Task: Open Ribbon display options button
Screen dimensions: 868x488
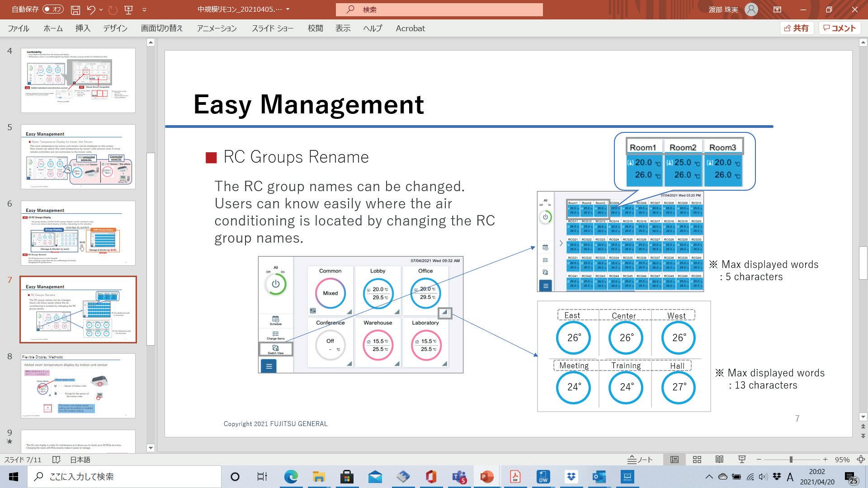Action: 777,9
